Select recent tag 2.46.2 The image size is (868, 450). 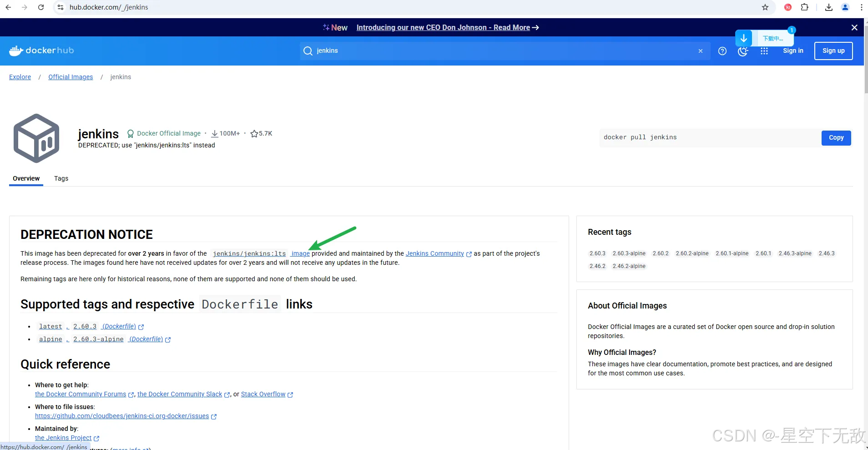tap(597, 266)
